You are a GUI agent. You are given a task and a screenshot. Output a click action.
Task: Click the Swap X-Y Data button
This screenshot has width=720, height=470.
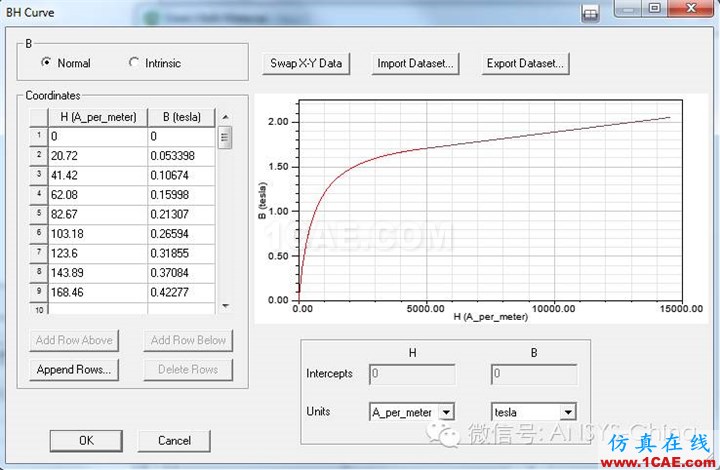click(306, 63)
